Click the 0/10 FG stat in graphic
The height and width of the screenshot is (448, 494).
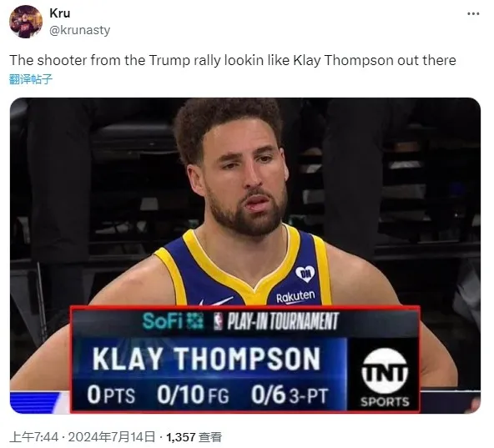(x=193, y=395)
